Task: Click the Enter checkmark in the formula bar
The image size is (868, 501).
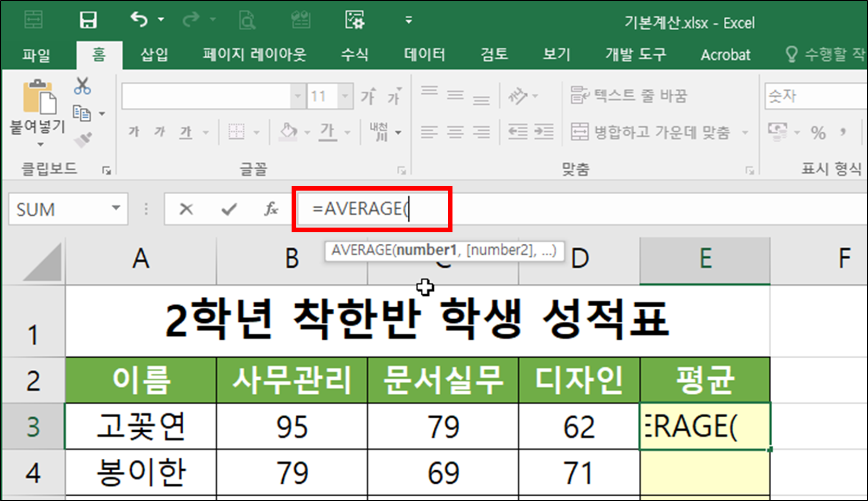Action: 228,209
